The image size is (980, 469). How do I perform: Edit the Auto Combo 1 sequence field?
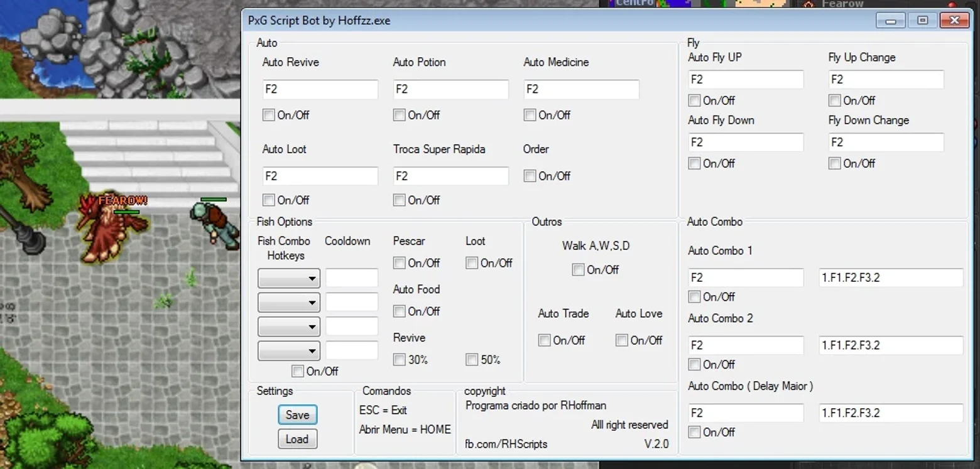(891, 278)
